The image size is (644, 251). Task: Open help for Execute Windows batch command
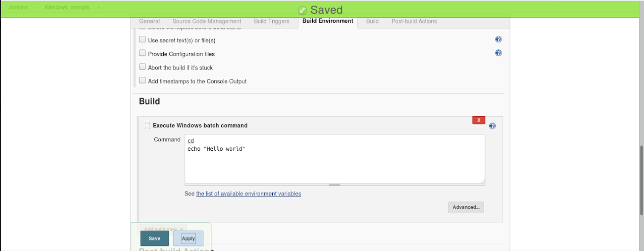click(492, 126)
